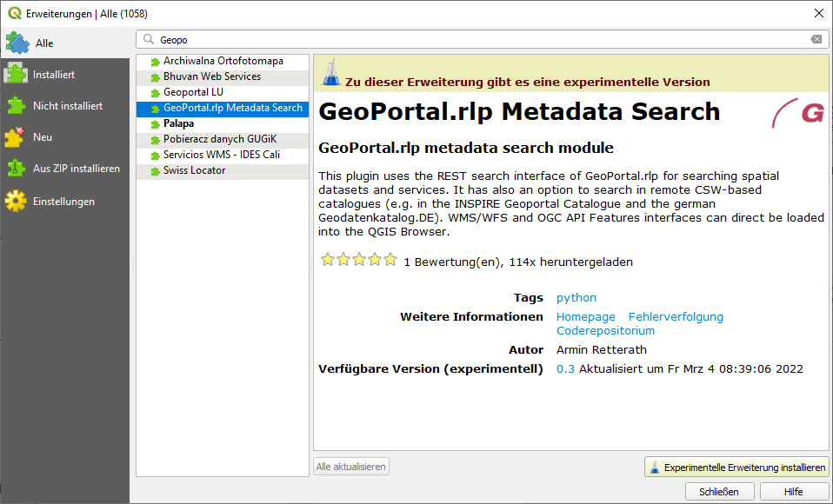Click the plugin icon beside Archiwalna Ortofotomapa

[155, 63]
